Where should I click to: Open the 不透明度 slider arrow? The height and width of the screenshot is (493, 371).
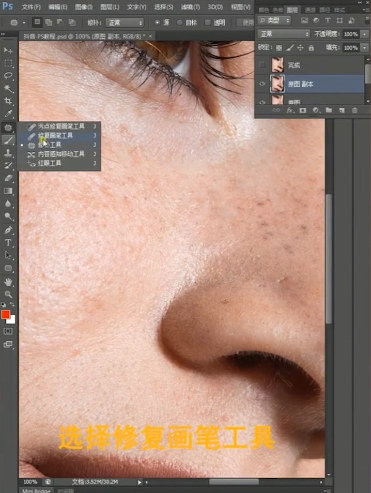click(x=364, y=34)
